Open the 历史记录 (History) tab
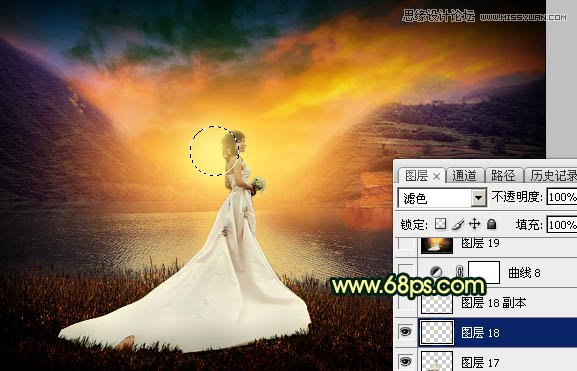Screen dimensions: 577x371 pyautogui.click(x=552, y=176)
